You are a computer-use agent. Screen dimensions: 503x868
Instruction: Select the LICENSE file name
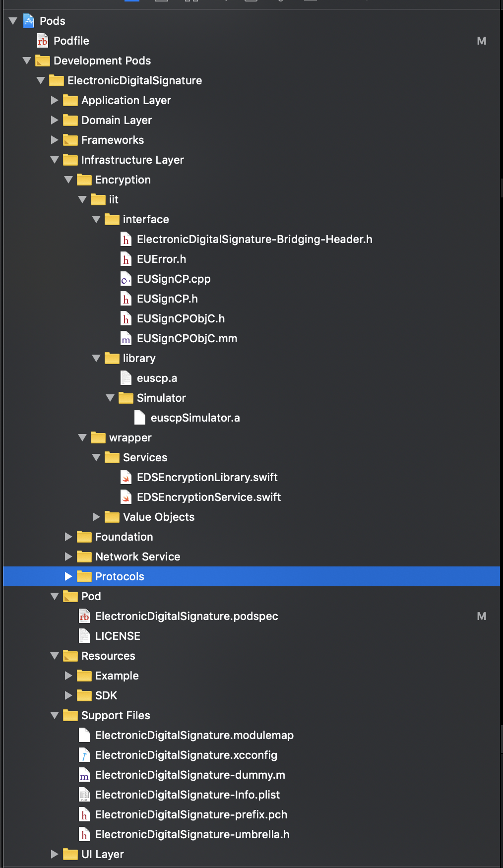(x=118, y=636)
